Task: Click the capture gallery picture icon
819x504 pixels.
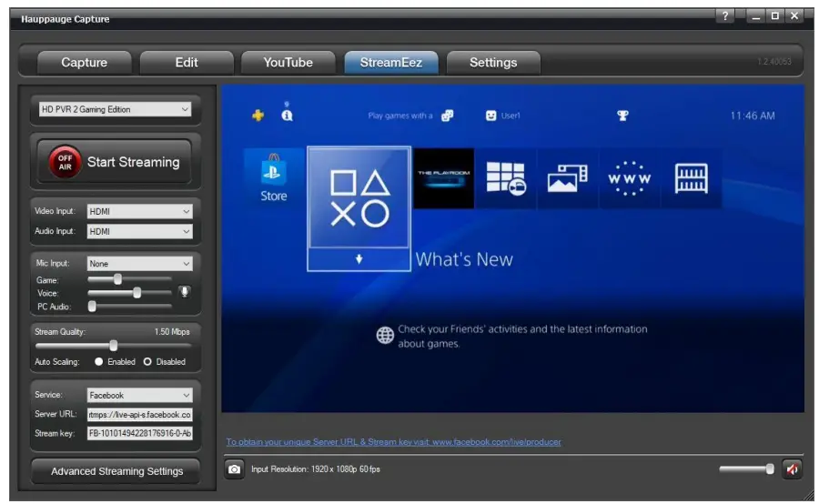Action: tap(567, 178)
